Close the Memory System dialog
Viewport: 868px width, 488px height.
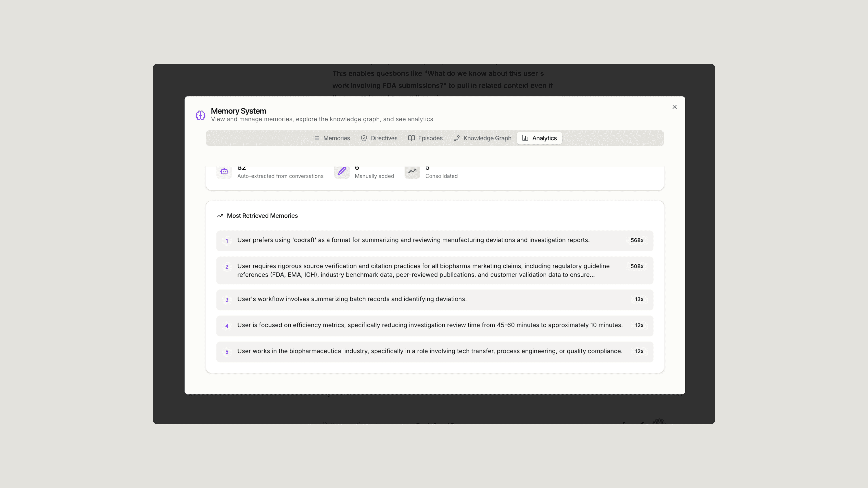(674, 107)
